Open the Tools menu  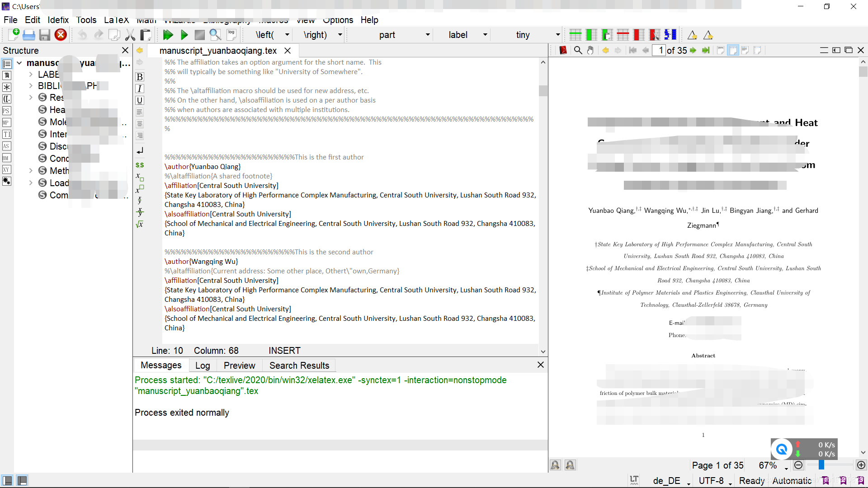[x=86, y=20]
